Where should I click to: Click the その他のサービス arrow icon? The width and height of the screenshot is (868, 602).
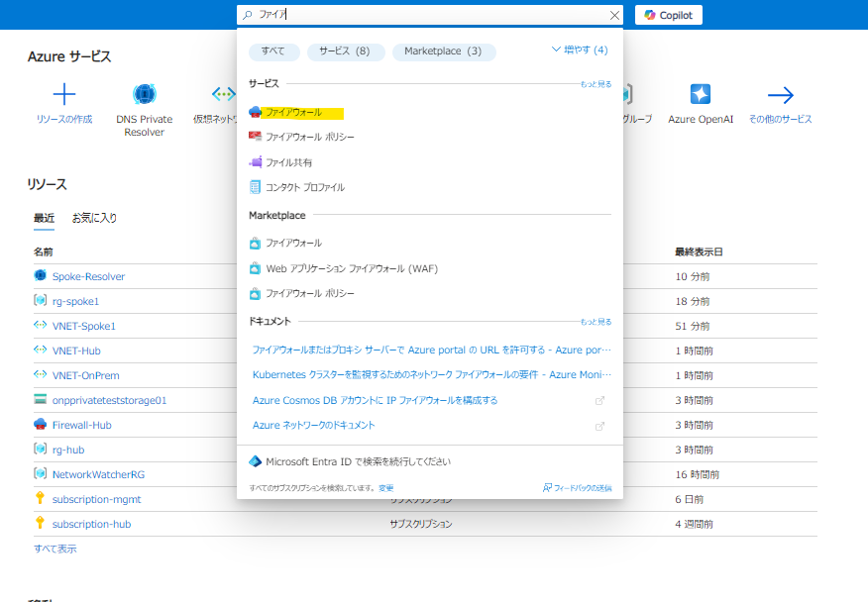point(781,95)
